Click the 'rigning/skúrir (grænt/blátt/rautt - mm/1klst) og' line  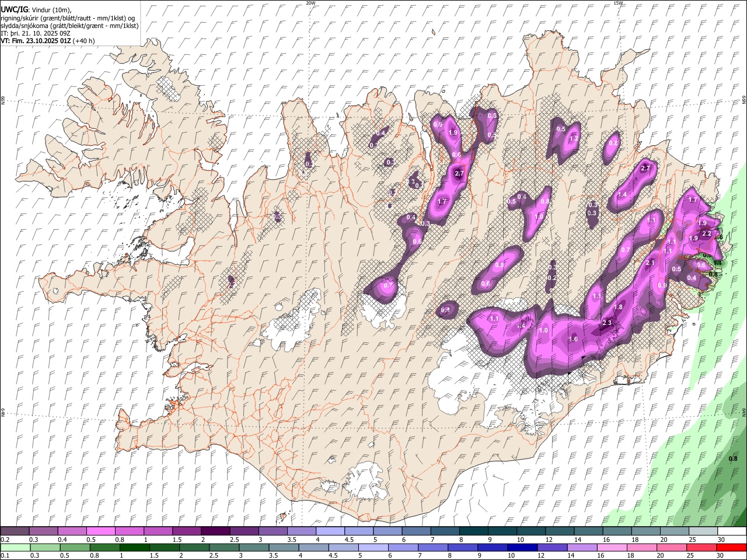68,18
